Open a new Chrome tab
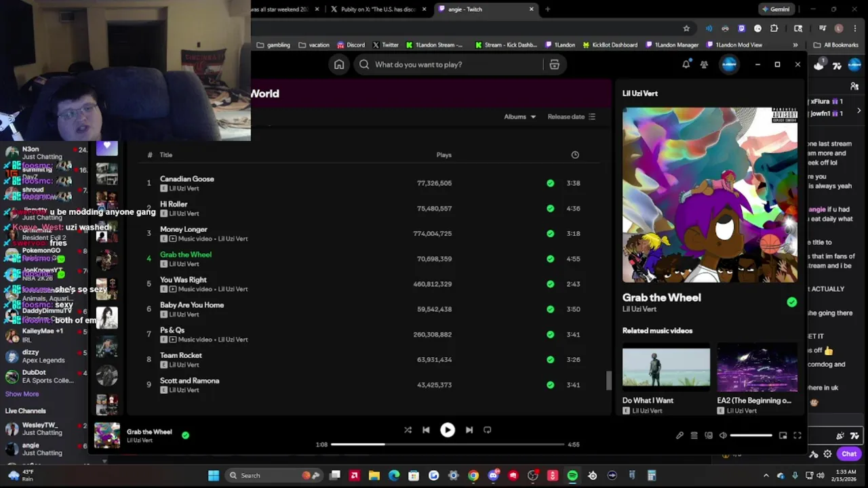The width and height of the screenshot is (868, 488). point(547,9)
